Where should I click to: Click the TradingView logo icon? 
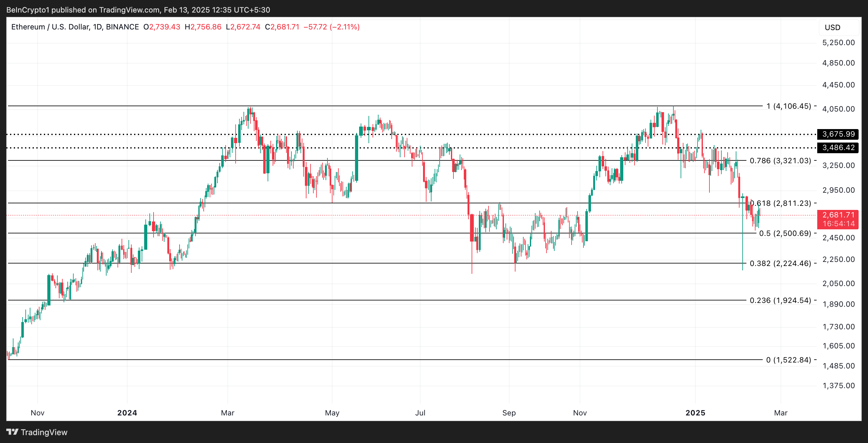12,431
